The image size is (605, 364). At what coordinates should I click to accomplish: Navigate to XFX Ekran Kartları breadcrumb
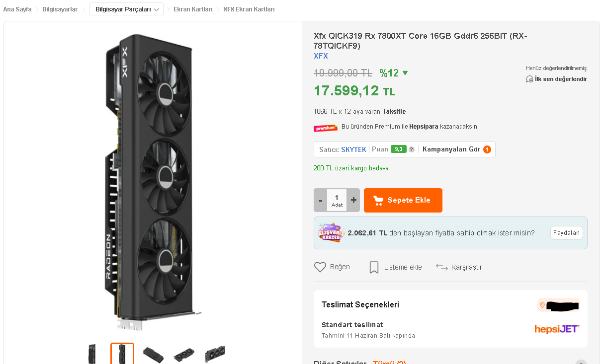pos(249,9)
